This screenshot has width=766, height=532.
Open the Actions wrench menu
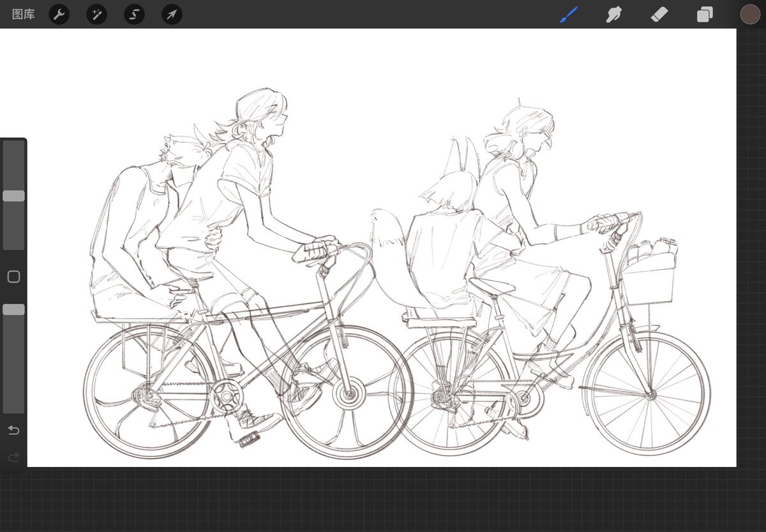(59, 14)
